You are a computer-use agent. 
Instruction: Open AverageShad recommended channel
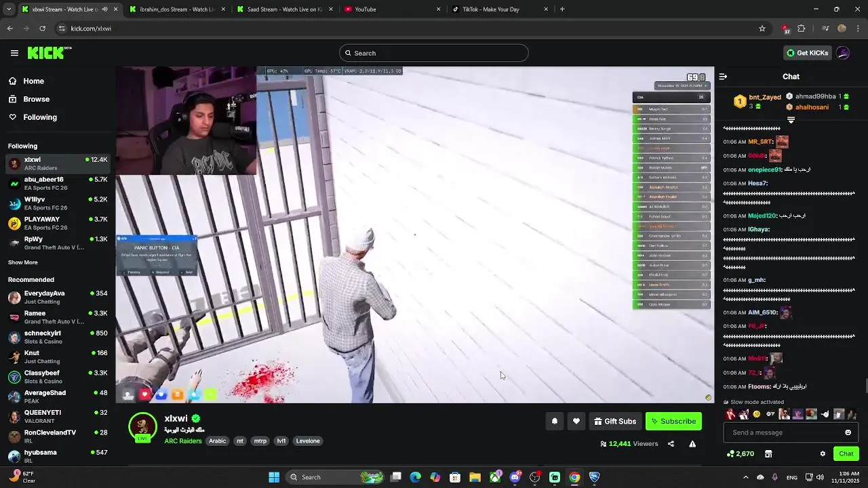click(x=58, y=396)
